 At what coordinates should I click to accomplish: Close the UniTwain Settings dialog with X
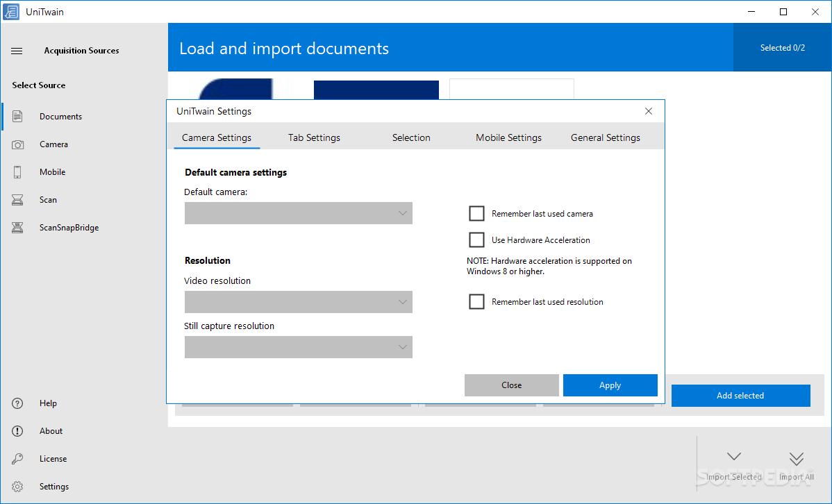649,111
